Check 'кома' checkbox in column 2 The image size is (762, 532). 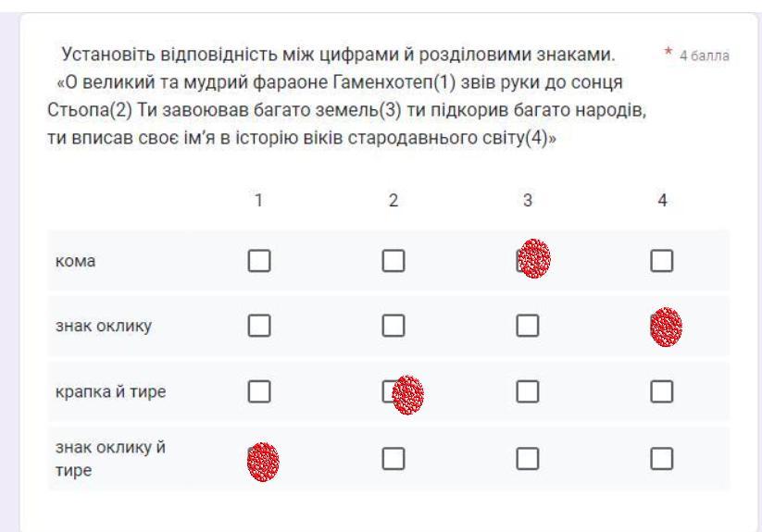[x=393, y=262]
